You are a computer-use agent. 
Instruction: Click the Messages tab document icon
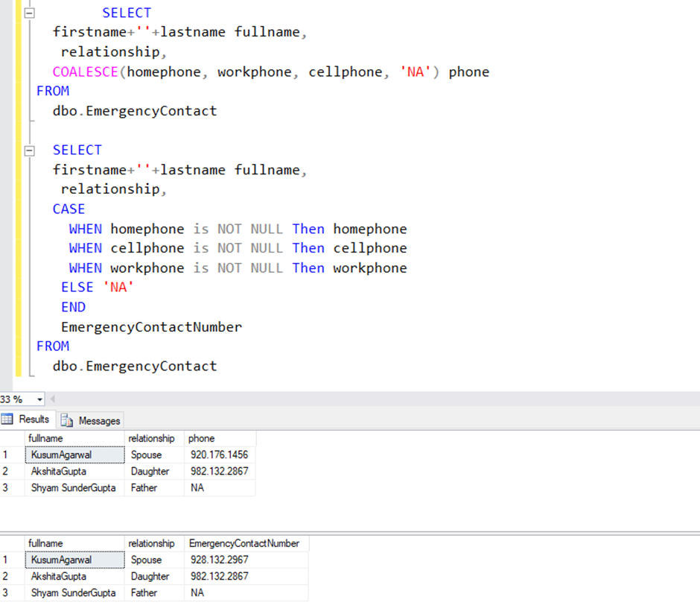[x=67, y=419]
